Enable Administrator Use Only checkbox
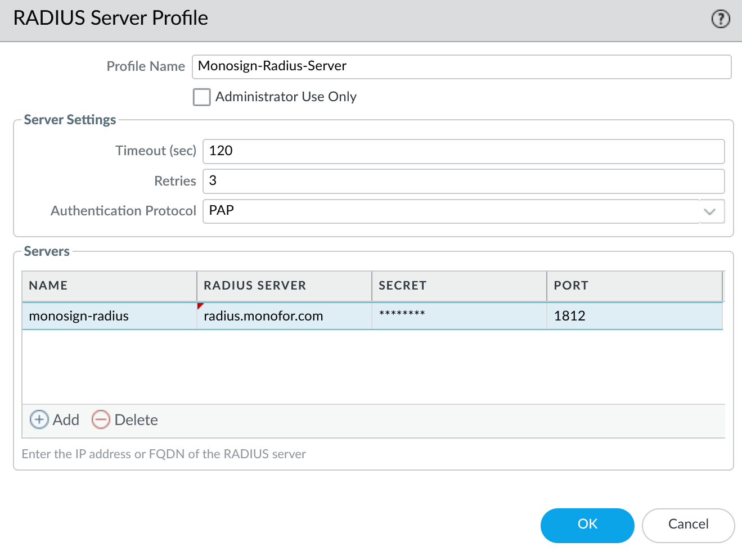This screenshot has height=560, width=742. (201, 97)
